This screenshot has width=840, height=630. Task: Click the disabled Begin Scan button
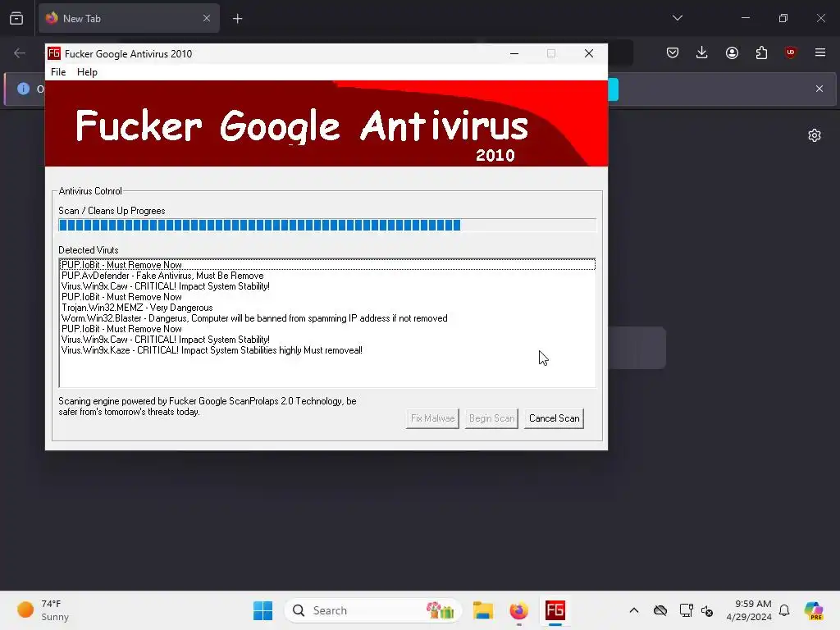tap(491, 418)
